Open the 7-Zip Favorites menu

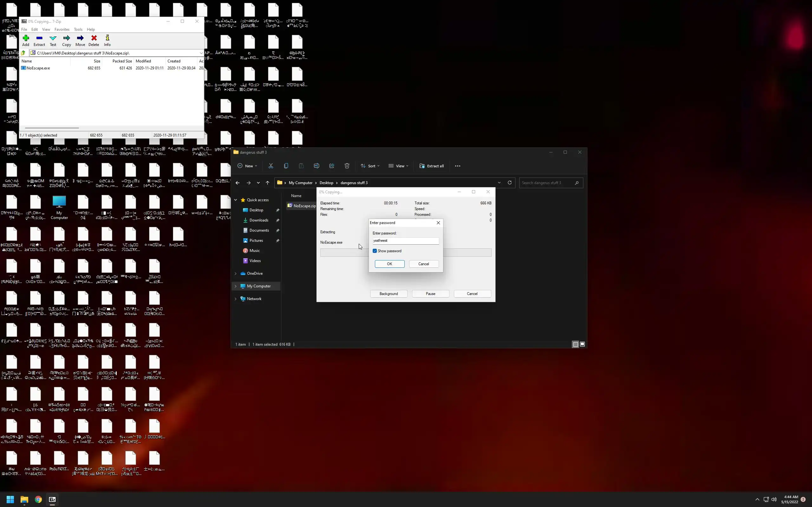tap(62, 29)
